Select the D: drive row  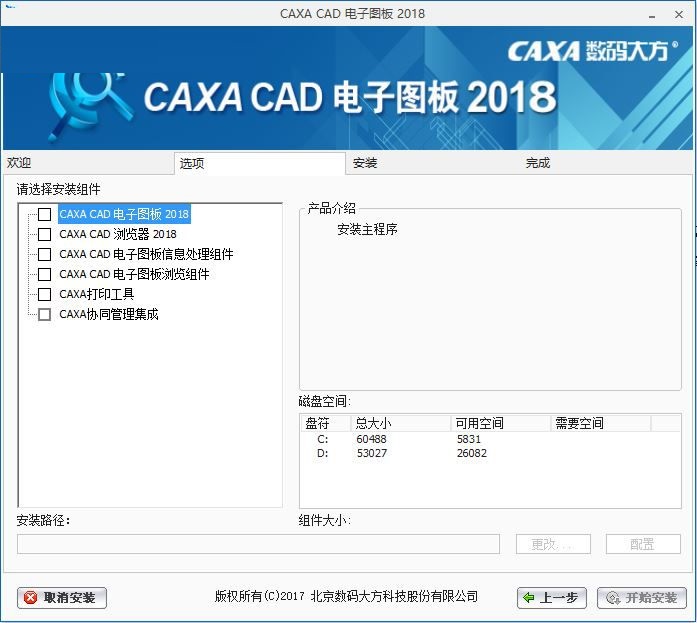tap(490, 453)
